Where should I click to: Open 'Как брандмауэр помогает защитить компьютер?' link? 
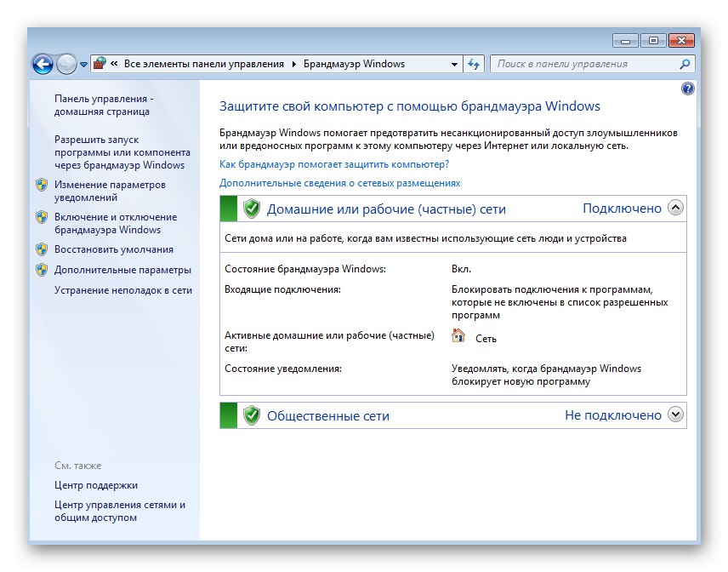pyautogui.click(x=334, y=164)
